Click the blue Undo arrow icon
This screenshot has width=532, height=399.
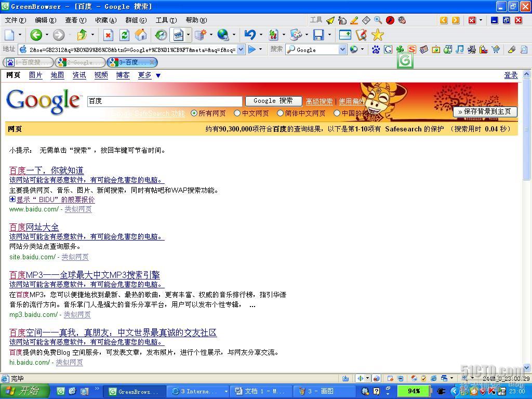click(250, 35)
